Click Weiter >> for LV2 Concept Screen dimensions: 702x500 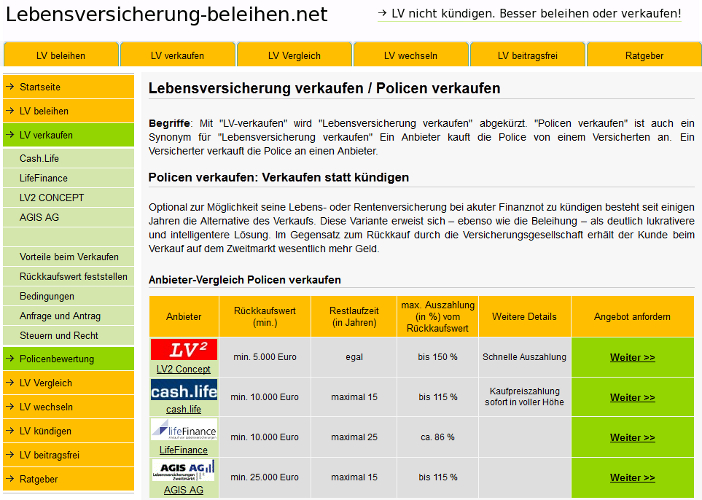(632, 357)
